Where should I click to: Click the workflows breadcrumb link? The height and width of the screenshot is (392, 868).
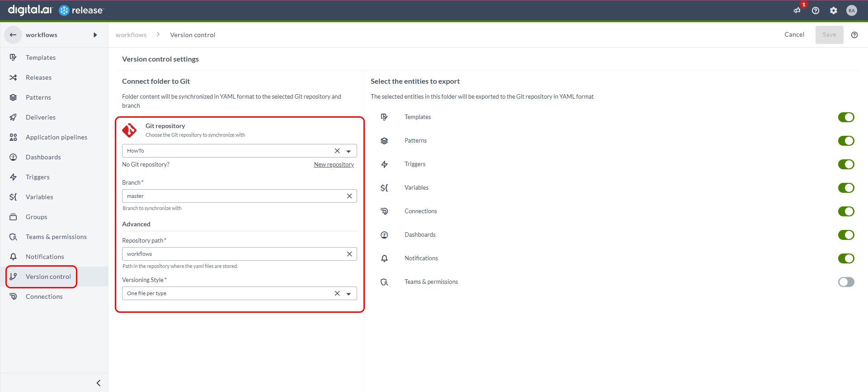click(131, 35)
